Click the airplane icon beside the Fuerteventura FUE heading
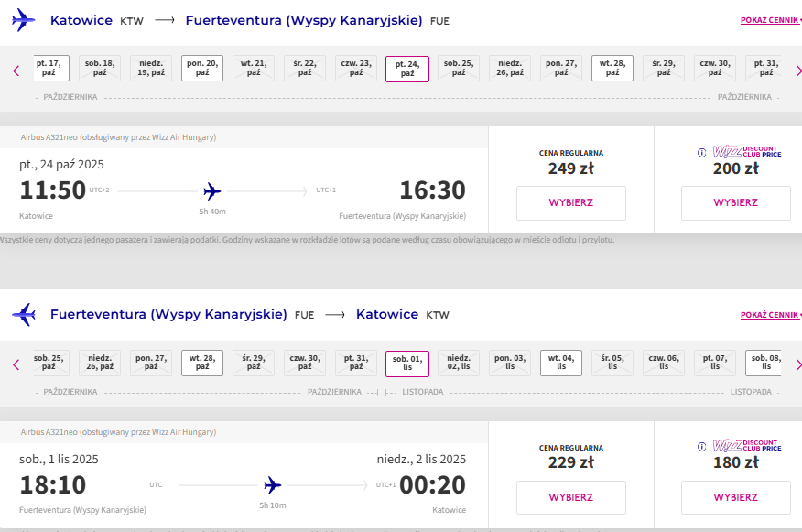This screenshot has height=532, width=802. coord(24,315)
